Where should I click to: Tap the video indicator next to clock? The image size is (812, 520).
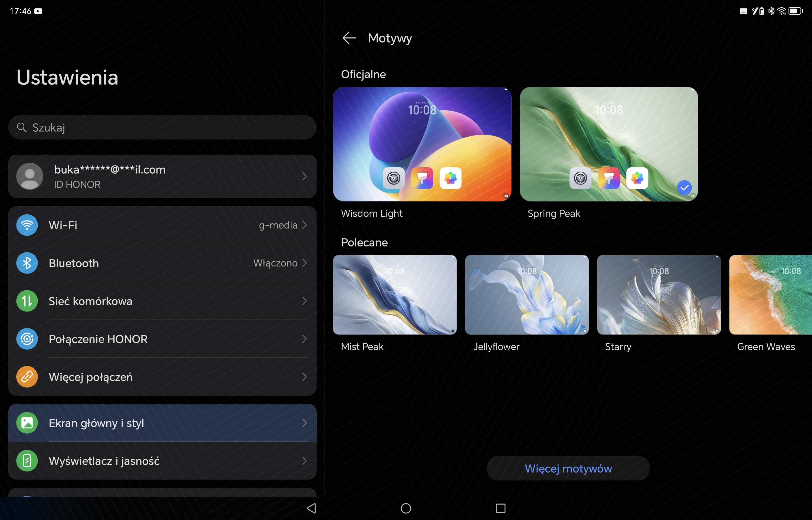(38, 11)
